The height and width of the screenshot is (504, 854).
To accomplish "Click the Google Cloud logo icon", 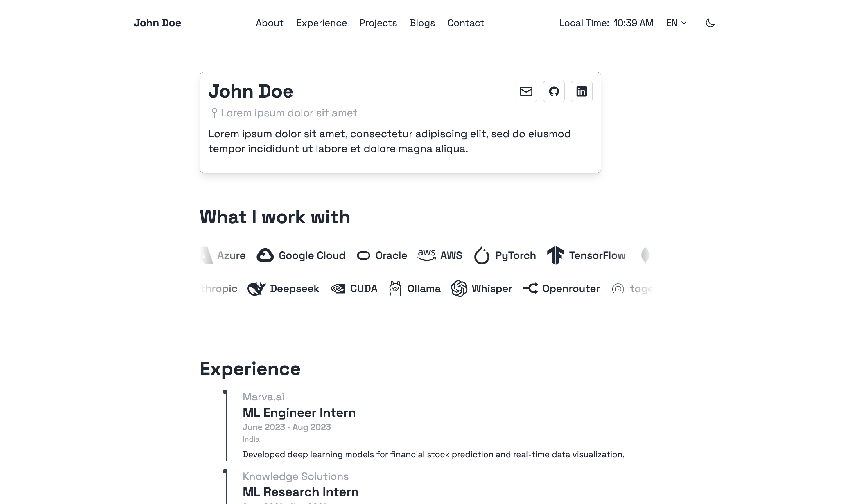I will 265,255.
